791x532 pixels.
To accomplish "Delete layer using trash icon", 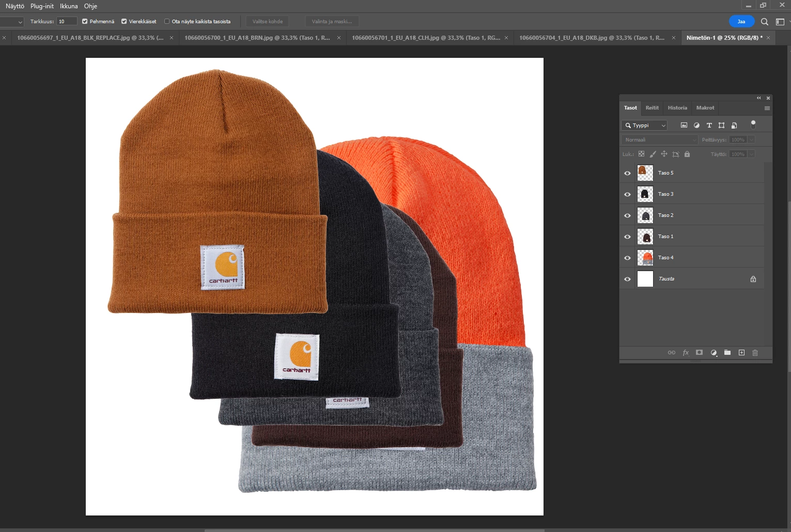I will tap(755, 352).
